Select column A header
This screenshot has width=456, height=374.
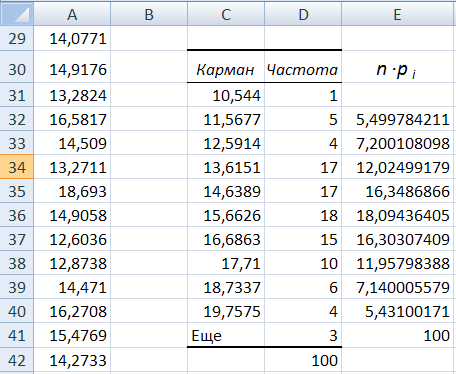tap(72, 14)
